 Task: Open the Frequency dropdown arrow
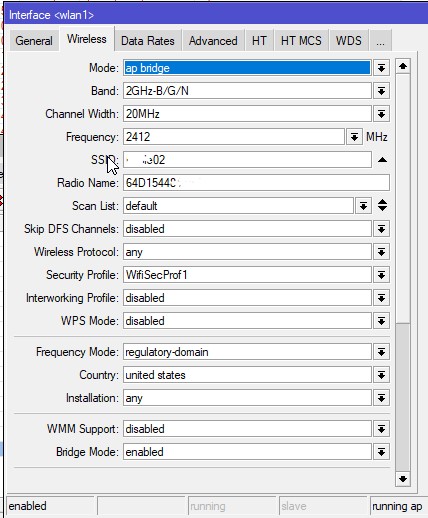coord(354,137)
